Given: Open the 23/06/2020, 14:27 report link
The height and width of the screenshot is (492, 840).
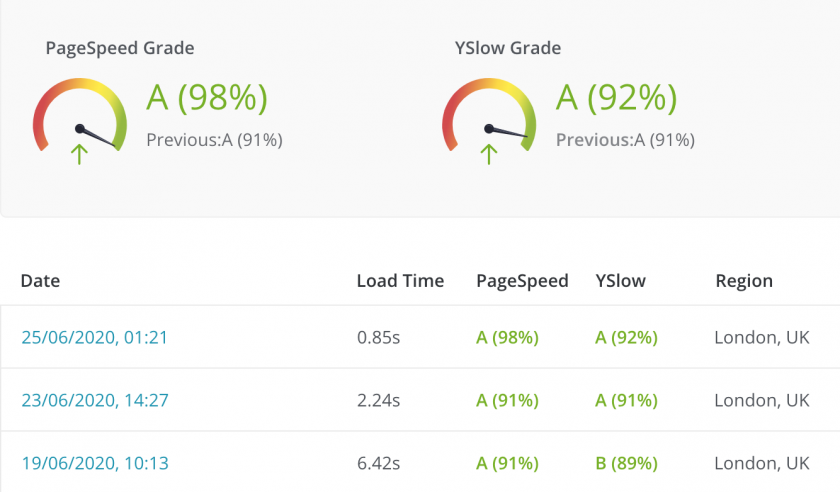Looking at the screenshot, I should [94, 401].
